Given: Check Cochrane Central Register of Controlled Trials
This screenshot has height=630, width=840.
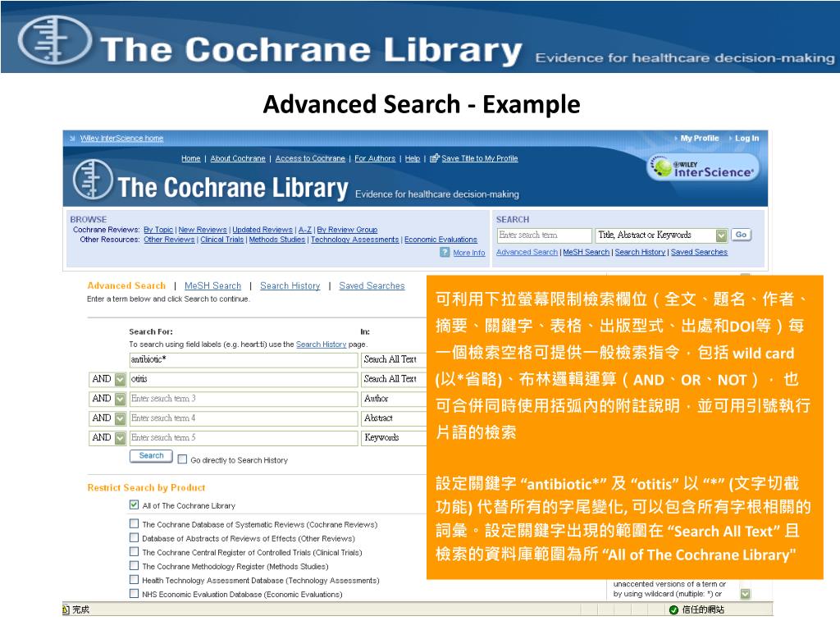Looking at the screenshot, I should point(134,551).
